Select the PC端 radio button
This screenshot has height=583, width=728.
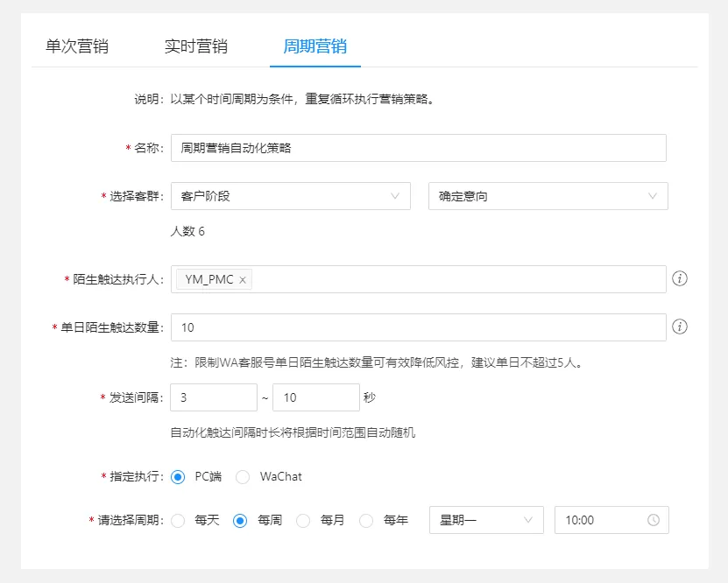(x=178, y=477)
